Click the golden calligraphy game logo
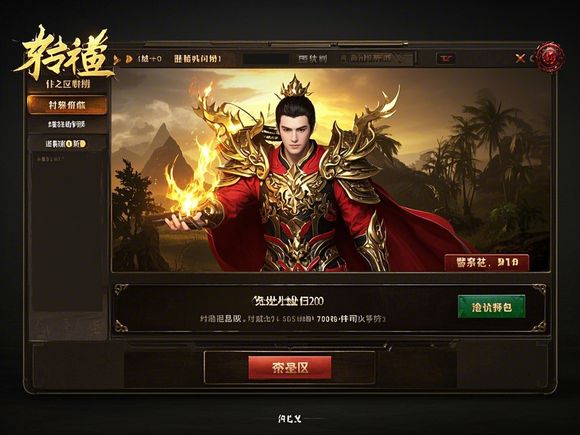The image size is (580, 435). [x=65, y=53]
